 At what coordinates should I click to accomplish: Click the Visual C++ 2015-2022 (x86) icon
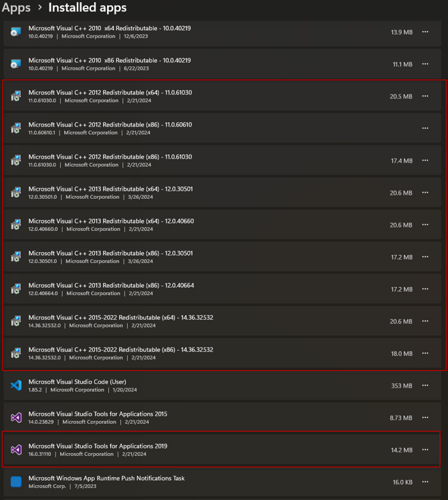(16, 353)
